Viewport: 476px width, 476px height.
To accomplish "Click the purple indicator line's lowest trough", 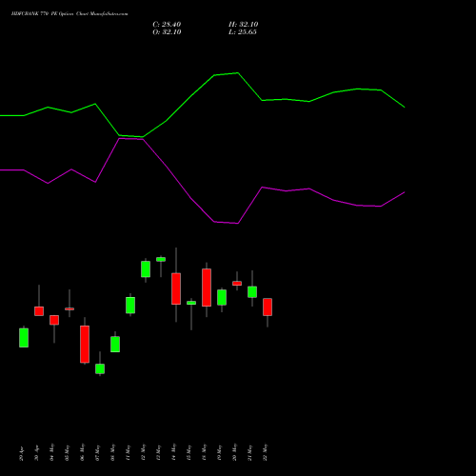I will click(x=238, y=223).
